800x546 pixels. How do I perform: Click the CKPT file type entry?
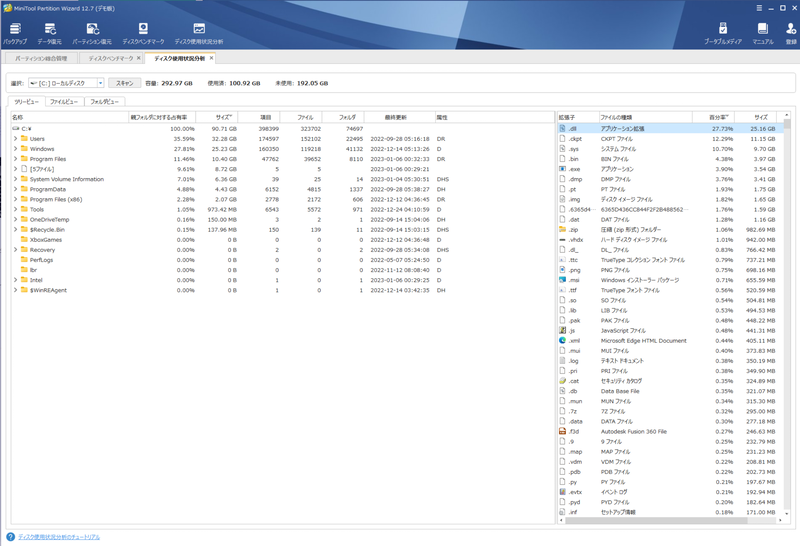[x=616, y=139]
